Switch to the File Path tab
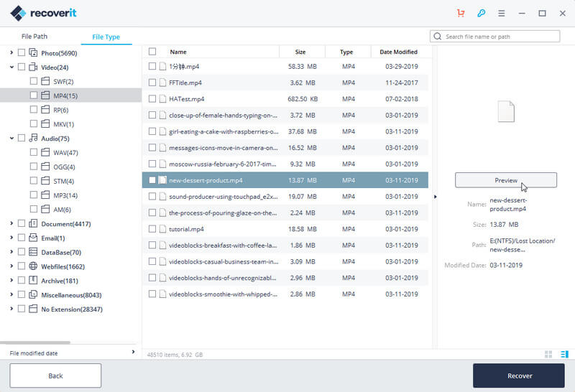This screenshot has height=392, width=575. [34, 37]
